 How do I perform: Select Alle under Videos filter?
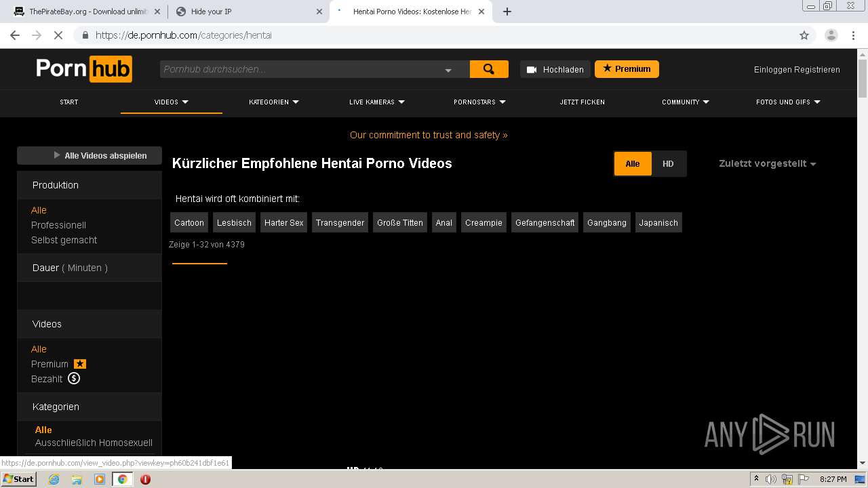coord(39,349)
